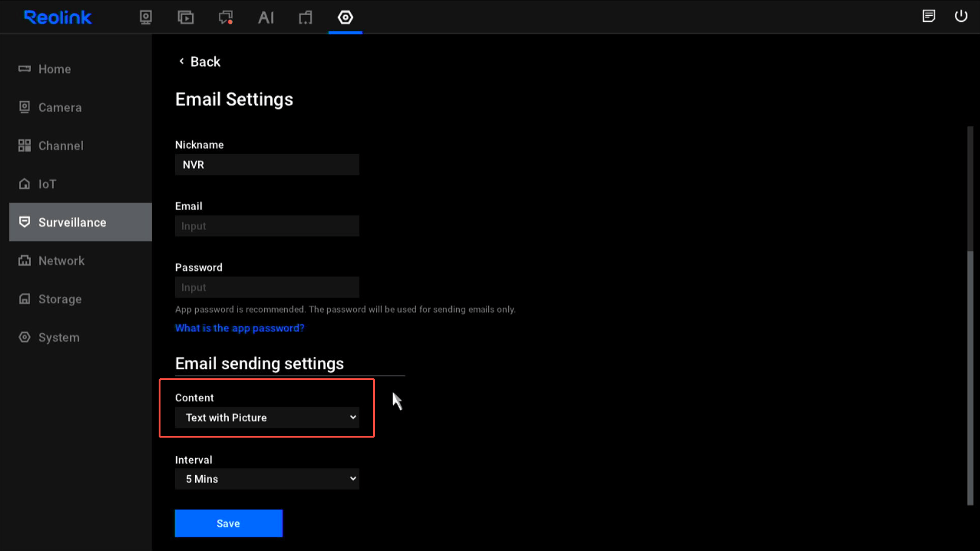Image resolution: width=980 pixels, height=551 pixels.
Task: Open the live view camera icon in top bar
Action: click(x=145, y=17)
